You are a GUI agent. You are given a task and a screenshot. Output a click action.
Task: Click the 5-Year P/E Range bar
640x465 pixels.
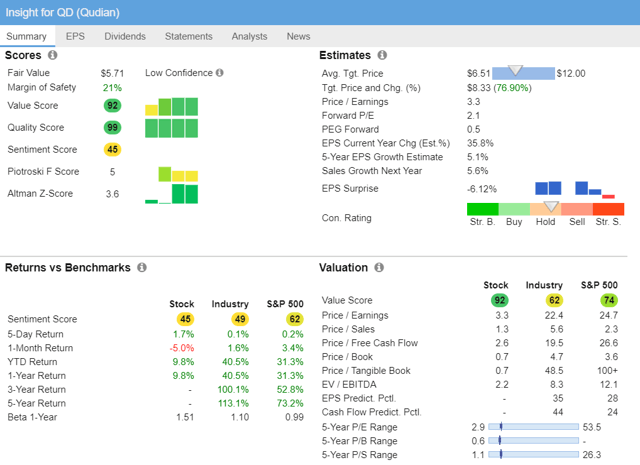[x=533, y=427]
